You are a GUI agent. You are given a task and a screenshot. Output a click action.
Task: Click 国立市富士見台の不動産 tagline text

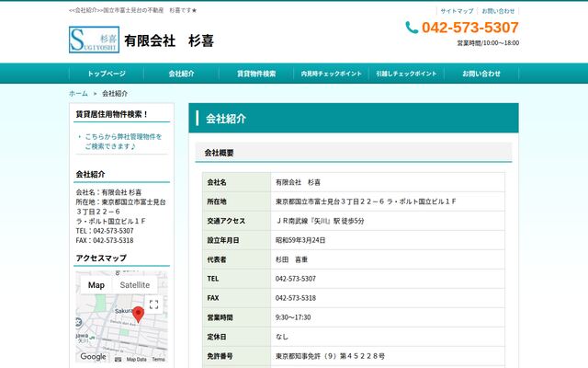(133, 10)
